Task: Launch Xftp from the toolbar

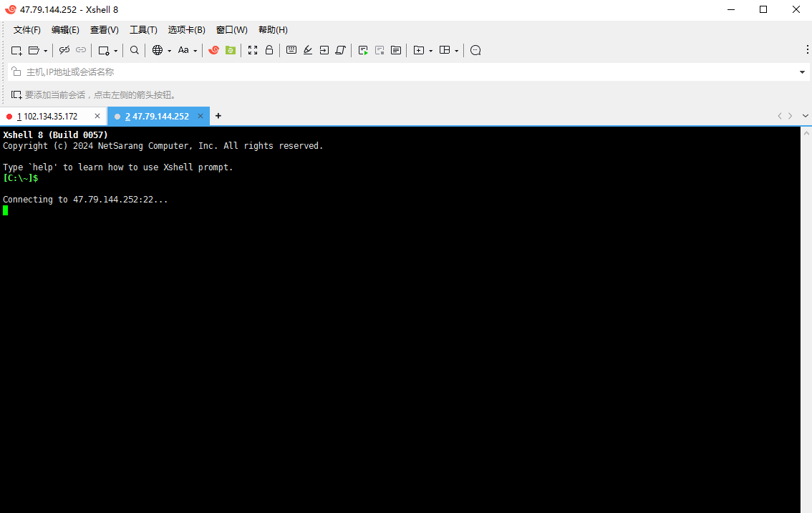Action: (230, 50)
